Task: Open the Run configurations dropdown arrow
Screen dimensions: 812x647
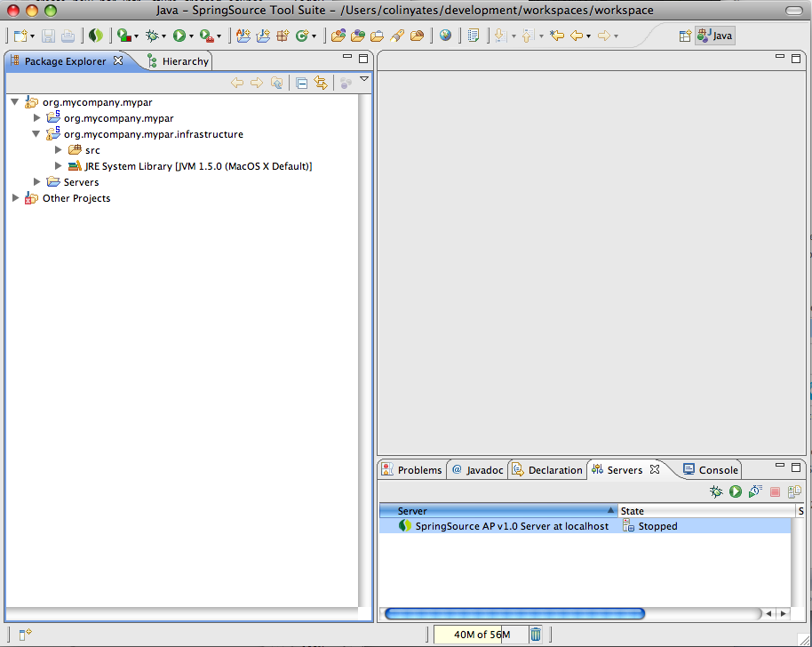Action: point(191,36)
